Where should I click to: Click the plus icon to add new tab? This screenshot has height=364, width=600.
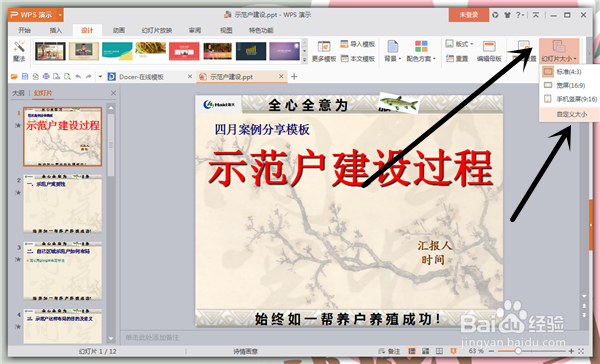[x=294, y=77]
